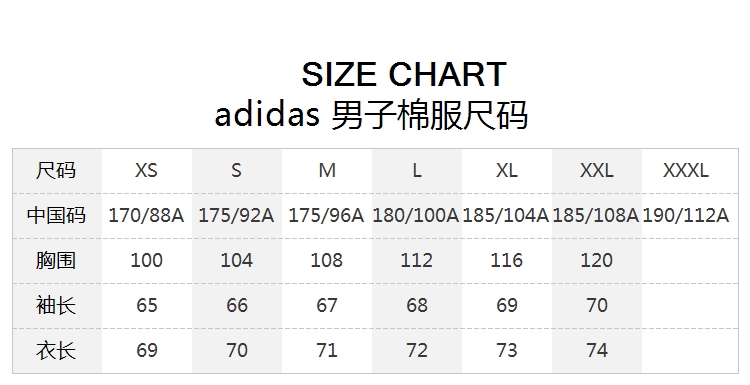Click chest value 100 for XS
Screen dimensions: 750x385
[146, 260]
